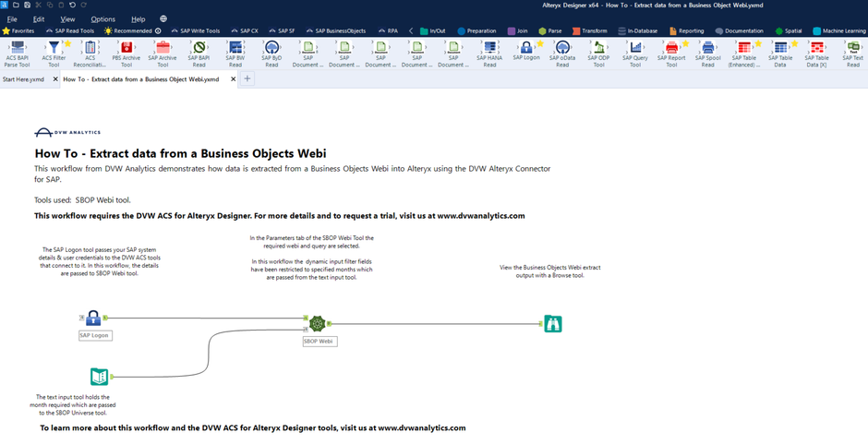Add a new workflow tab with plus button

247,78
